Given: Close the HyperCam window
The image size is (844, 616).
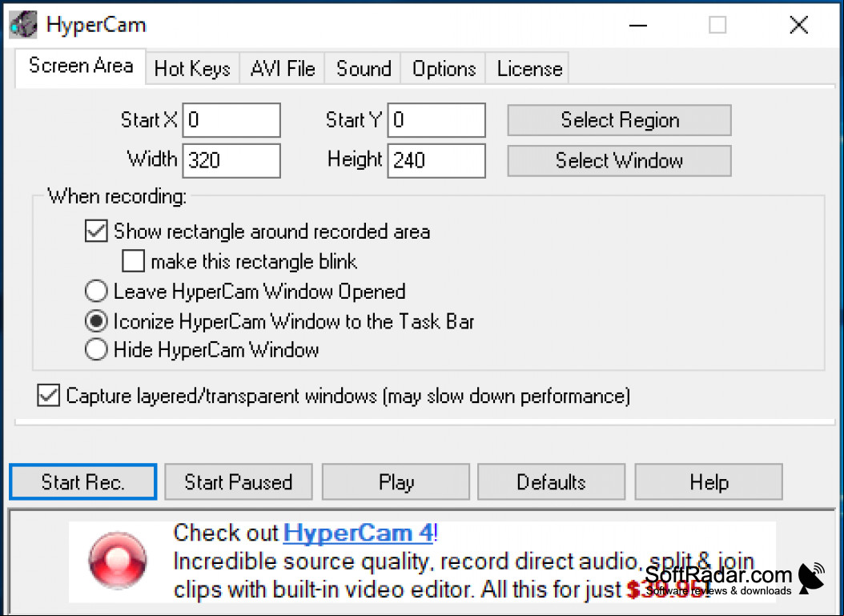Looking at the screenshot, I should [799, 25].
